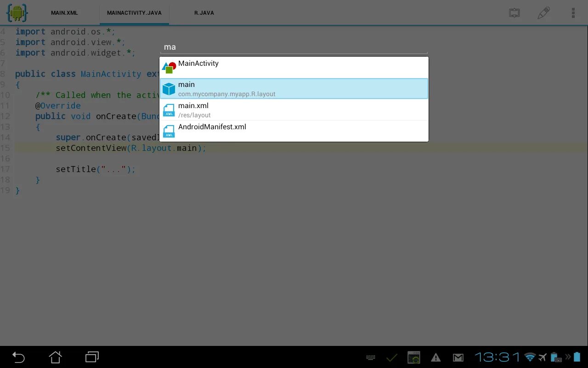The width and height of the screenshot is (588, 368).
Task: Tap the 'setTitle("...");' code line
Action: [x=96, y=169]
